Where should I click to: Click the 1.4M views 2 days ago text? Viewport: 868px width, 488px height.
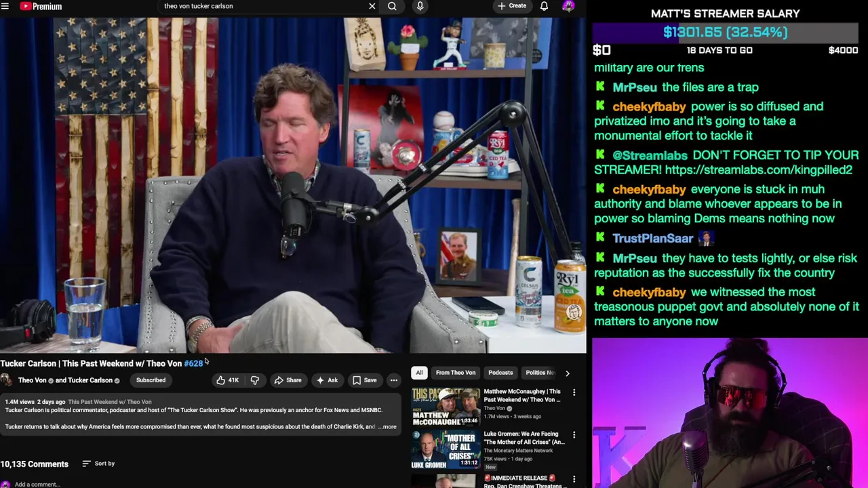click(x=35, y=402)
